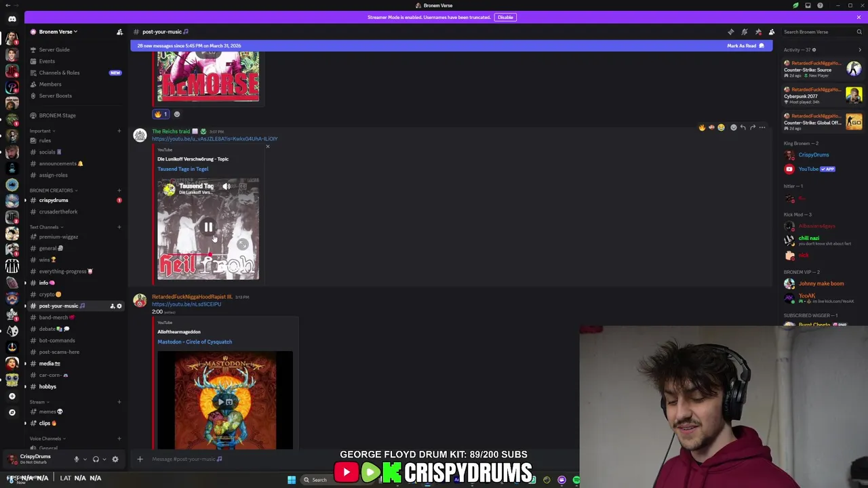Collapse the Text Channels category
Image resolution: width=868 pixels, height=488 pixels.
tap(45, 227)
